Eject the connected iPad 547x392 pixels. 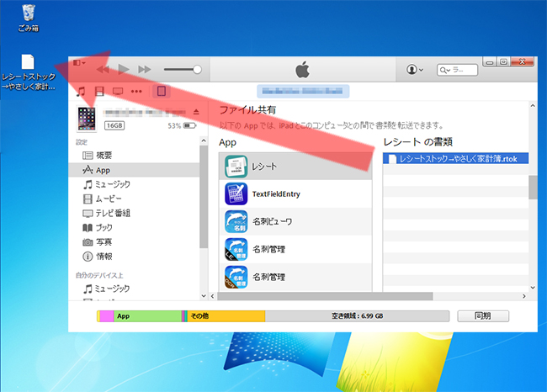point(196,112)
